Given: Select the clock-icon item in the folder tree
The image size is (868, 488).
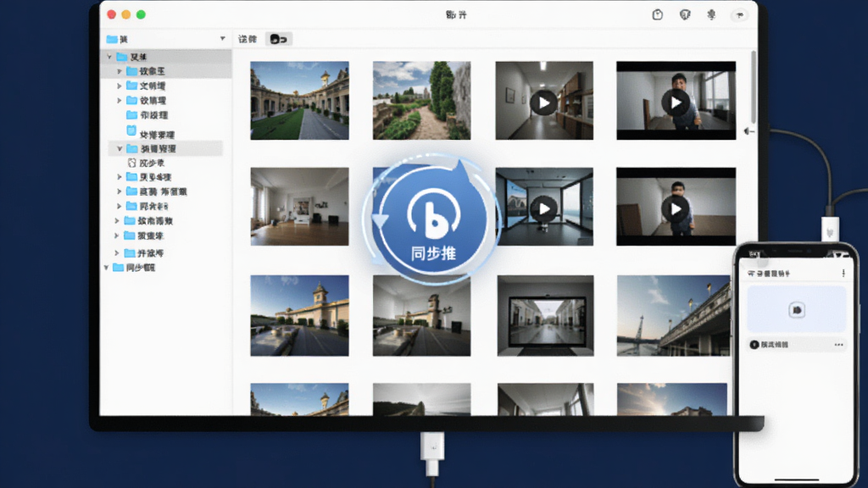Looking at the screenshot, I should [147, 164].
